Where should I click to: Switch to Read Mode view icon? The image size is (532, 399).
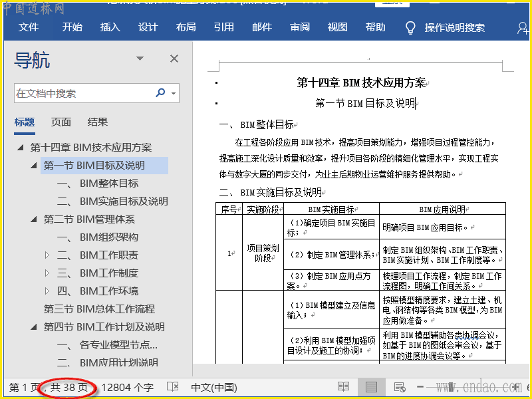click(x=343, y=387)
